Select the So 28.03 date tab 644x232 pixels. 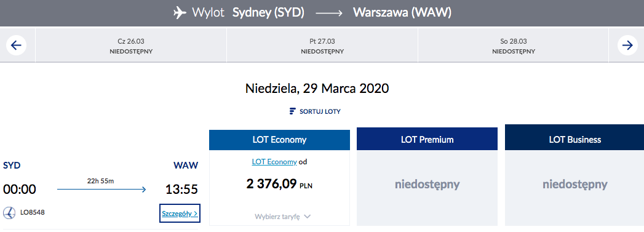514,46
